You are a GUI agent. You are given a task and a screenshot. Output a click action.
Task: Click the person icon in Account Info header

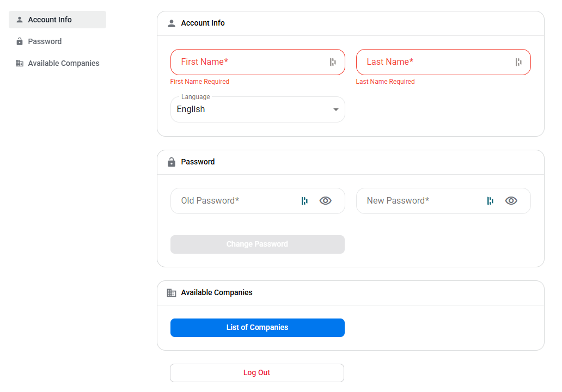click(172, 23)
